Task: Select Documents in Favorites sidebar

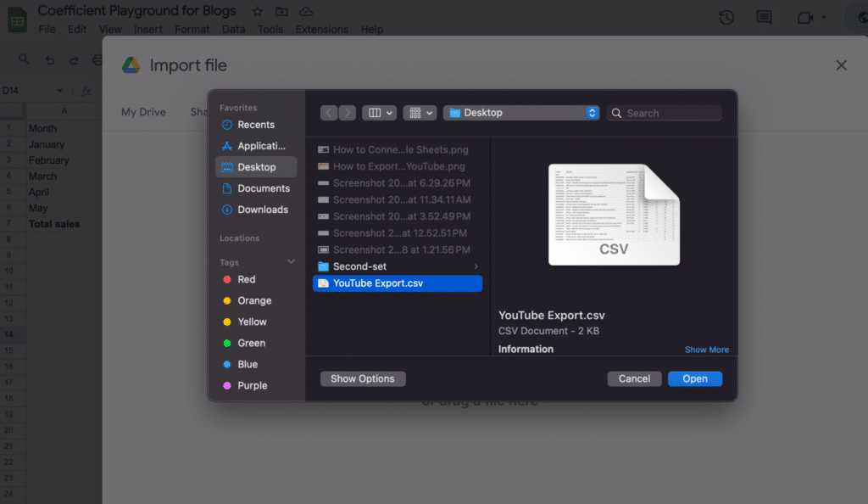Action: 256,188
